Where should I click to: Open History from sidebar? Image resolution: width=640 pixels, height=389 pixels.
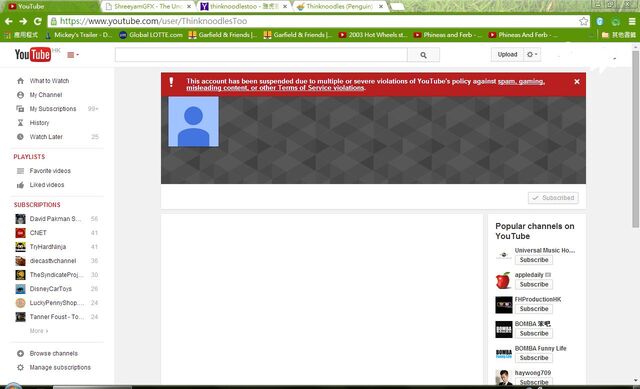(x=39, y=123)
